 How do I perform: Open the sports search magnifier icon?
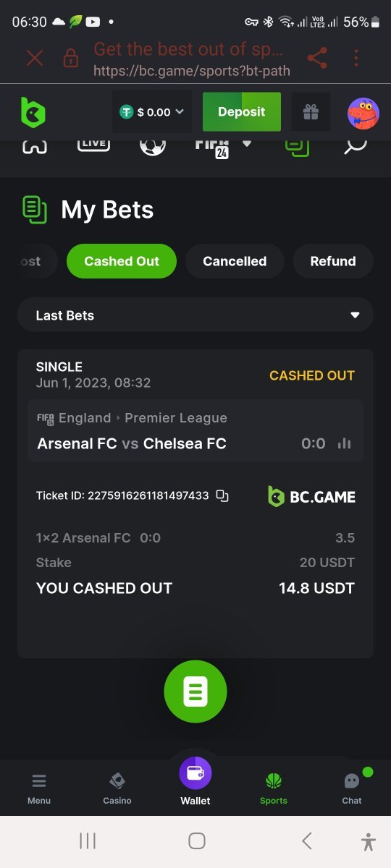coord(355,145)
